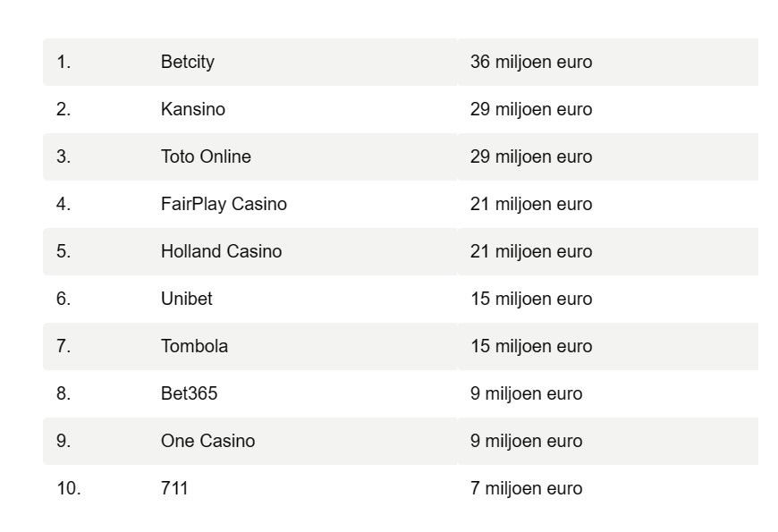Click the Toto Online text
778x532 pixels.
pos(206,156)
